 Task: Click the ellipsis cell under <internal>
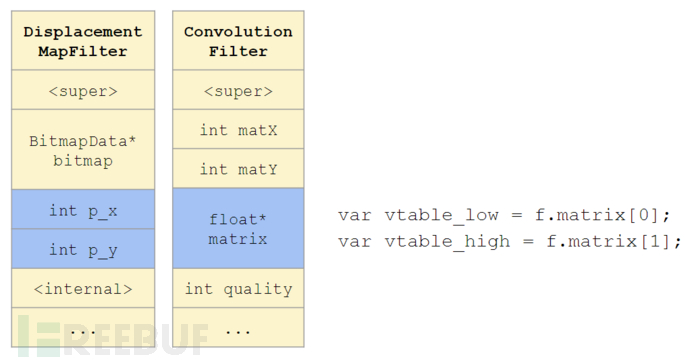click(83, 327)
